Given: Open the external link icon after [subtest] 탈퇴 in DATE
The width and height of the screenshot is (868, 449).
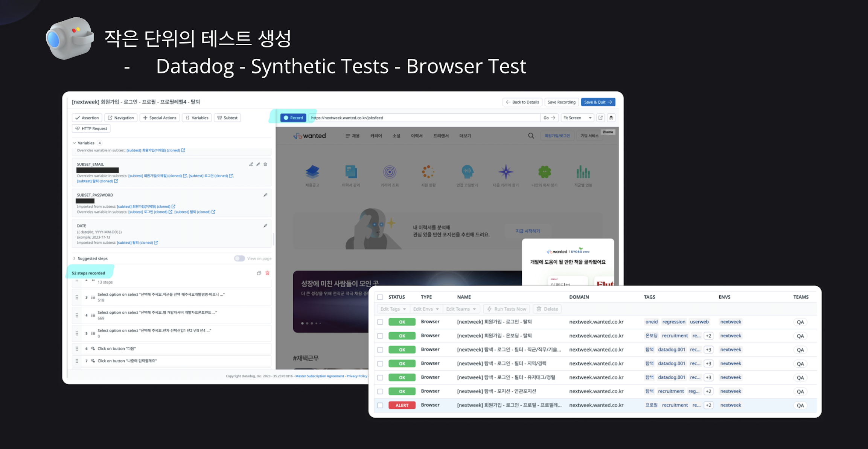Looking at the screenshot, I should coord(156,243).
